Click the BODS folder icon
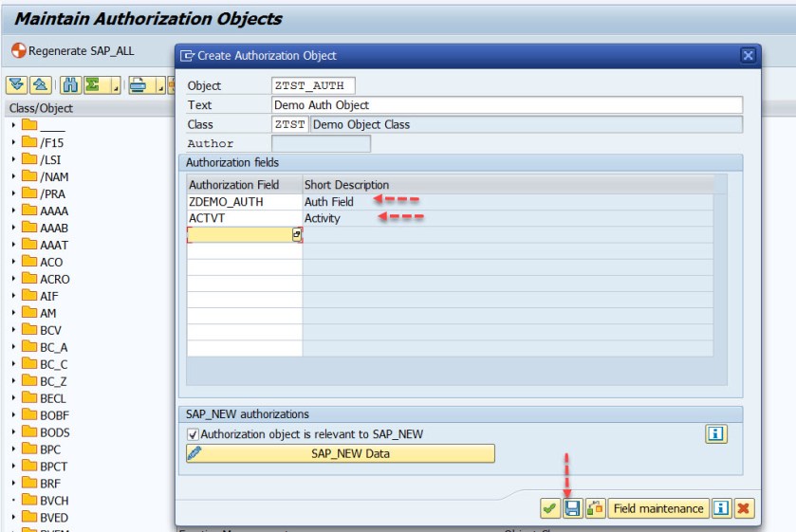 pos(29,431)
